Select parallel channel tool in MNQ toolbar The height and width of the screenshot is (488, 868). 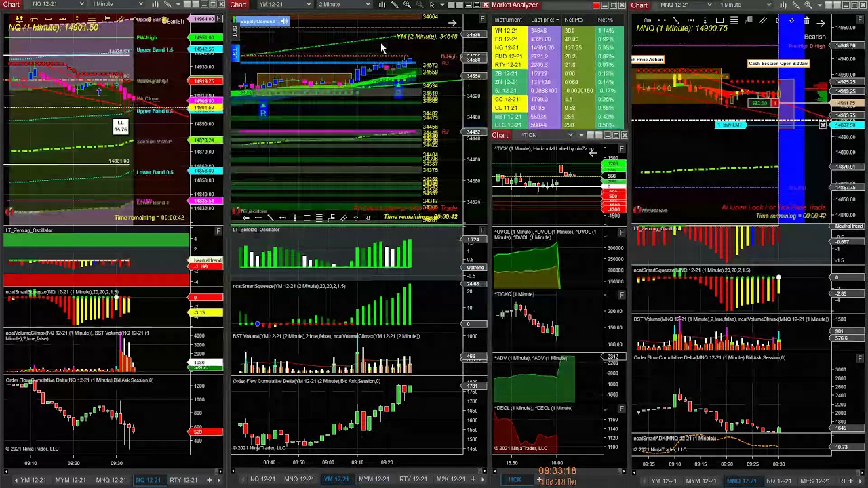click(763, 20)
